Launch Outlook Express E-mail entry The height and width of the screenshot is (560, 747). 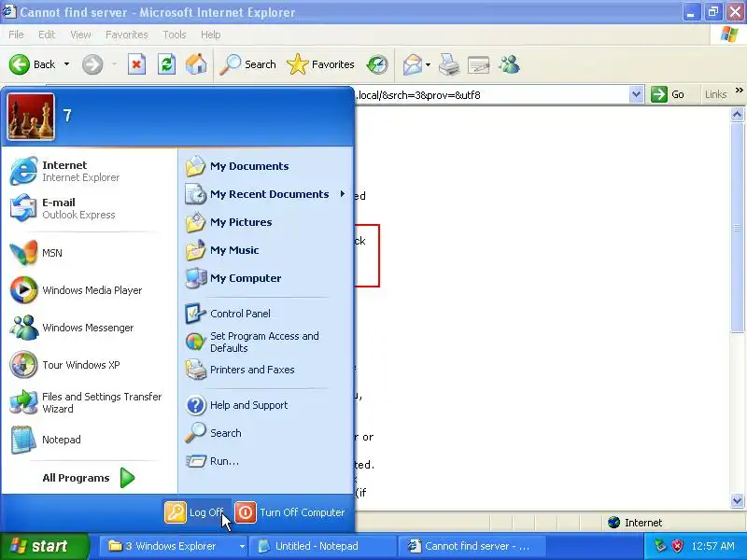tap(89, 208)
